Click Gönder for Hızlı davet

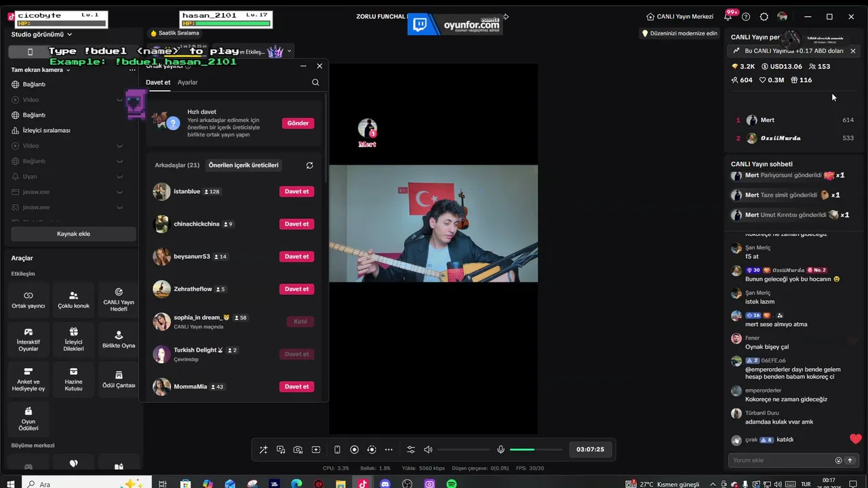(298, 123)
